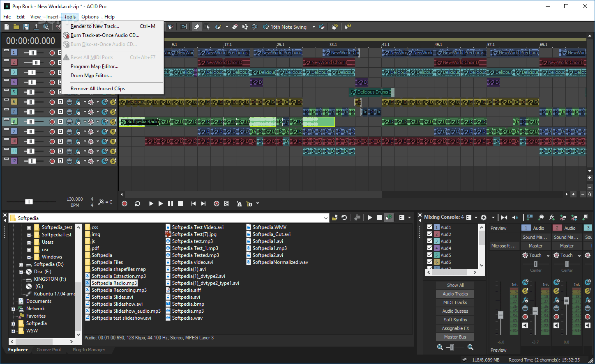Viewport: 595px width, 364px height.
Task: Click the Record button in transport bar
Action: 125,204
